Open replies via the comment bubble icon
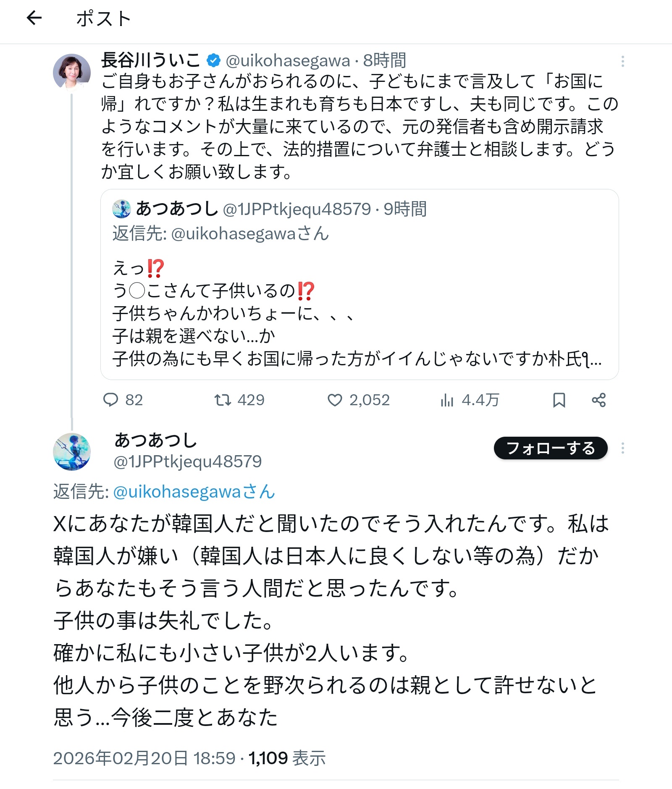 click(111, 399)
